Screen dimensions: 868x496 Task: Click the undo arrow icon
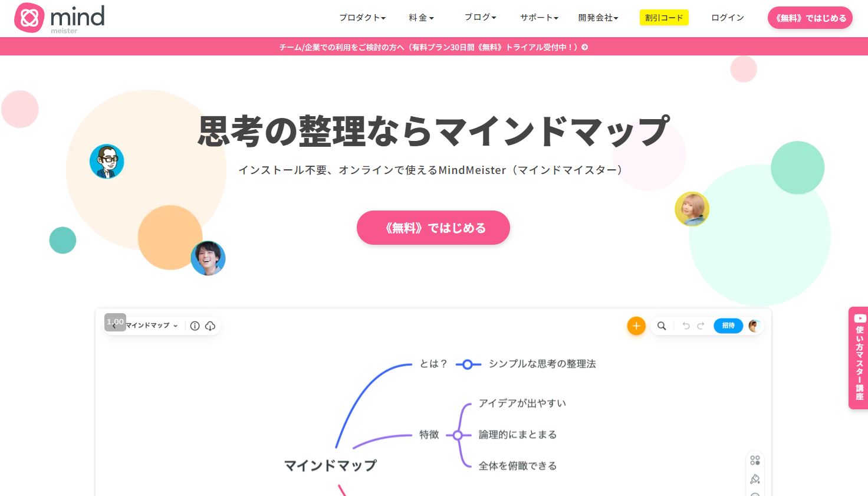pyautogui.click(x=686, y=326)
